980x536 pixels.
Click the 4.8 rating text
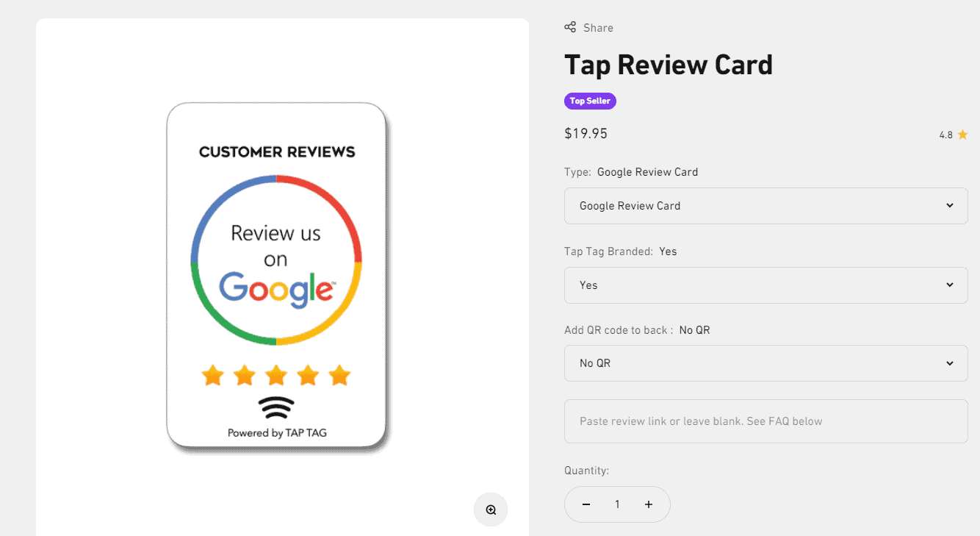click(x=945, y=134)
